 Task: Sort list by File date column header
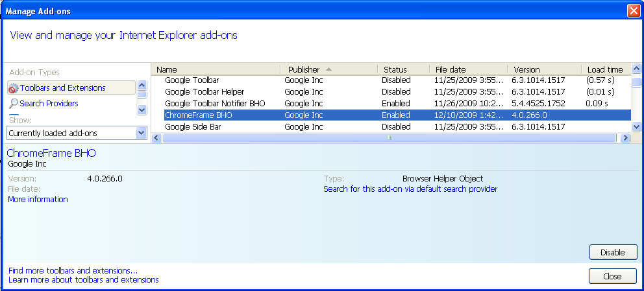(x=469, y=69)
